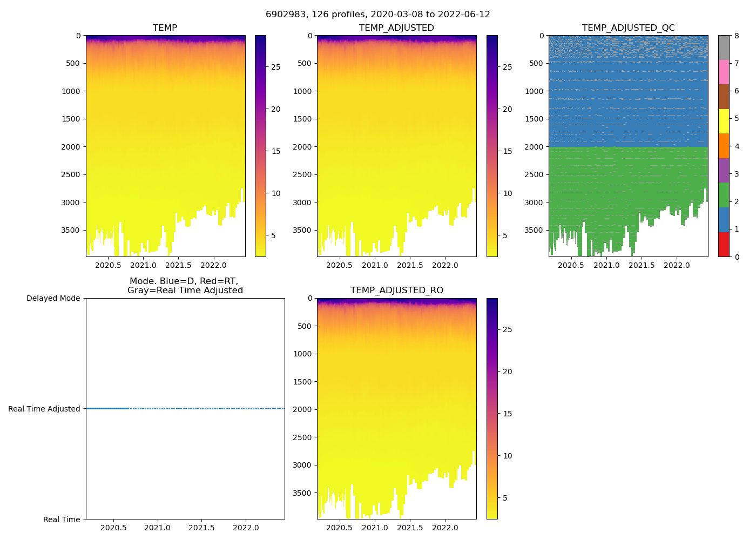Image resolution: width=756 pixels, height=540 pixels.
Task: Click the brown segment of the QC colorbar
Action: [x=724, y=97]
